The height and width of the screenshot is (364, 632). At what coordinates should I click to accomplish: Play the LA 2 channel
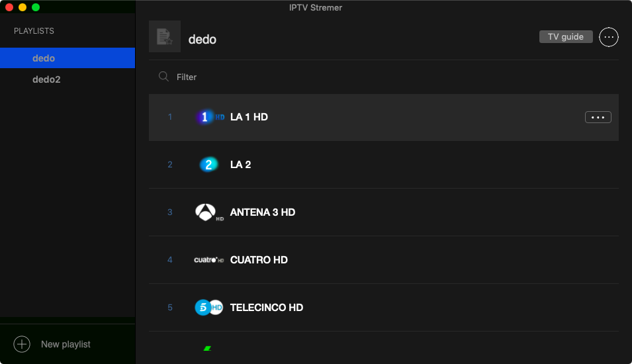pyautogui.click(x=241, y=165)
